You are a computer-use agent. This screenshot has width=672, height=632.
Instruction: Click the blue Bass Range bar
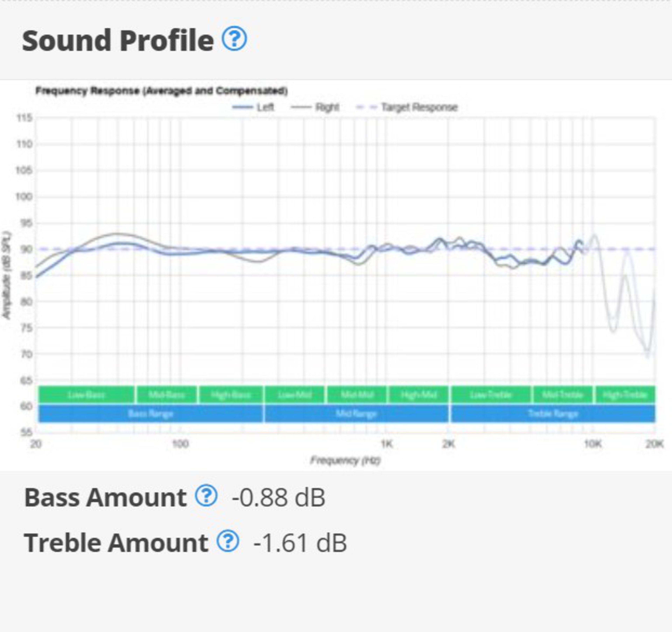[x=151, y=414]
